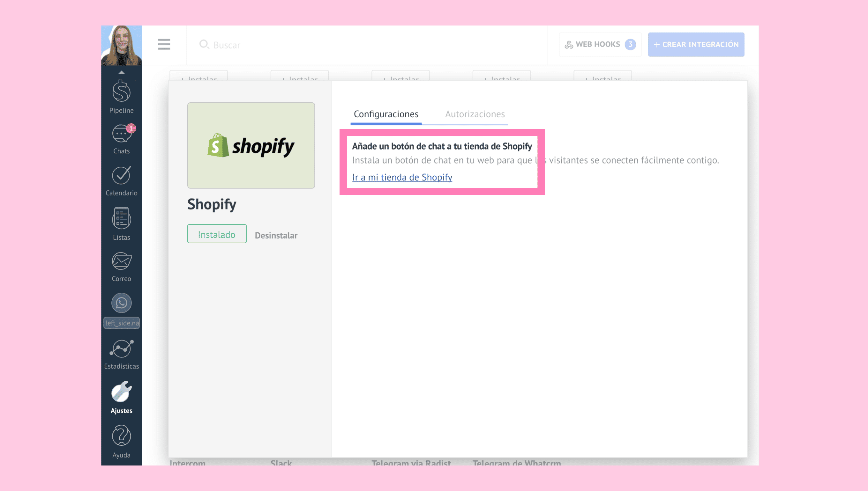Viewport: 868px width, 491px height.
Task: Collapse sidebar with the up arrow
Action: [122, 72]
